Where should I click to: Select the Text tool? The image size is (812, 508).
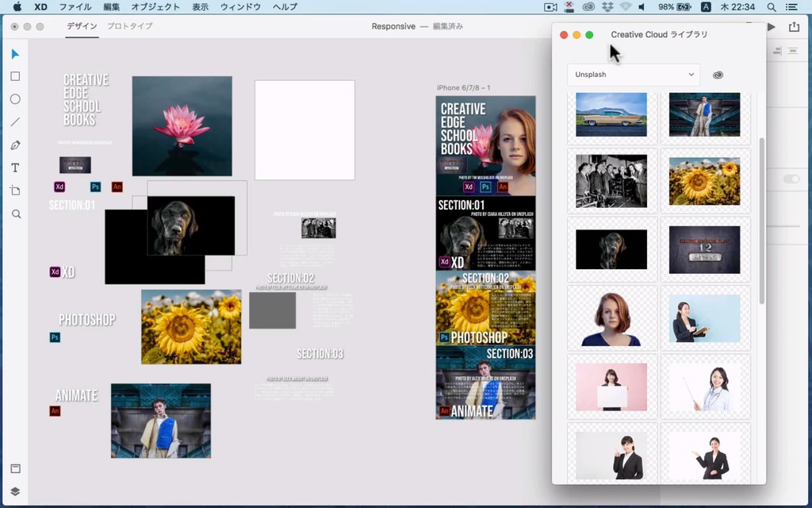pos(16,168)
